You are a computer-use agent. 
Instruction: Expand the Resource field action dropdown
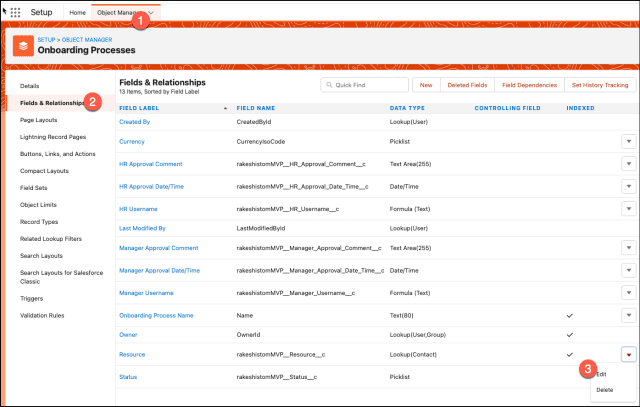pyautogui.click(x=628, y=355)
